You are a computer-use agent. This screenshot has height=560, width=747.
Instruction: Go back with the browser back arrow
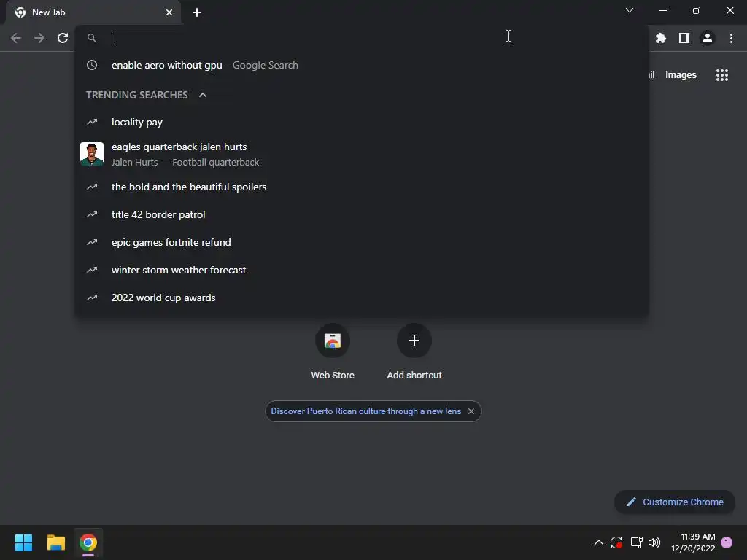tap(16, 38)
